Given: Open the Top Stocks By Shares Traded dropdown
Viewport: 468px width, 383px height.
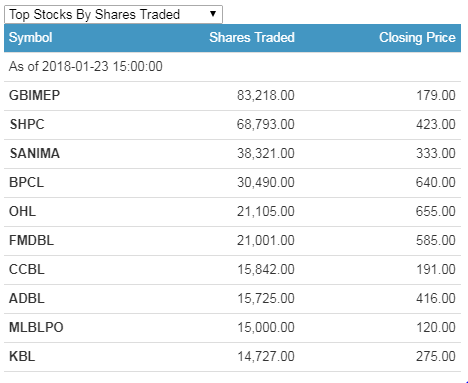Looking at the screenshot, I should click(x=113, y=14).
